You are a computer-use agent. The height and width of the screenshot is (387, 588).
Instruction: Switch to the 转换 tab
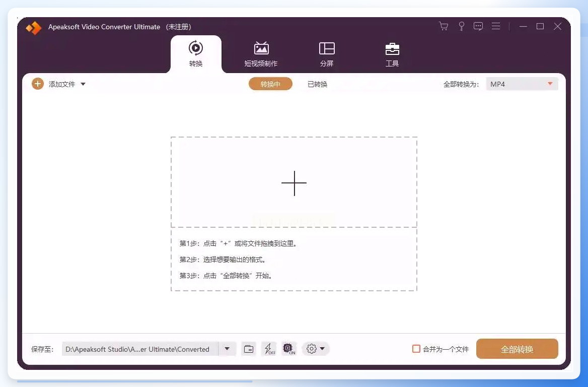click(196, 54)
